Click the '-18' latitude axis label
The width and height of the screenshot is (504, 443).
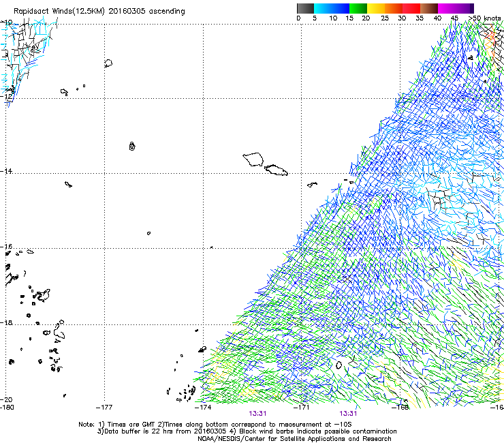coord(6,322)
